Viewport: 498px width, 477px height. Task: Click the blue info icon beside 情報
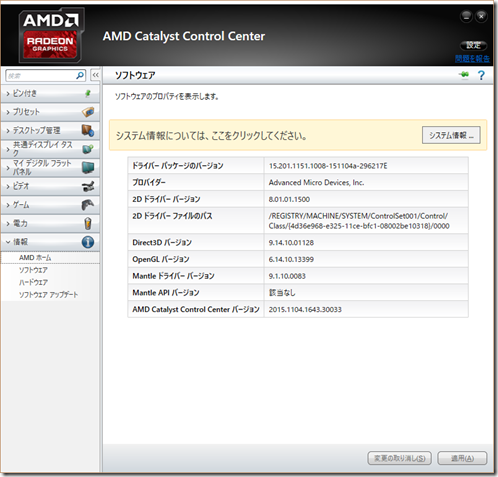point(88,242)
